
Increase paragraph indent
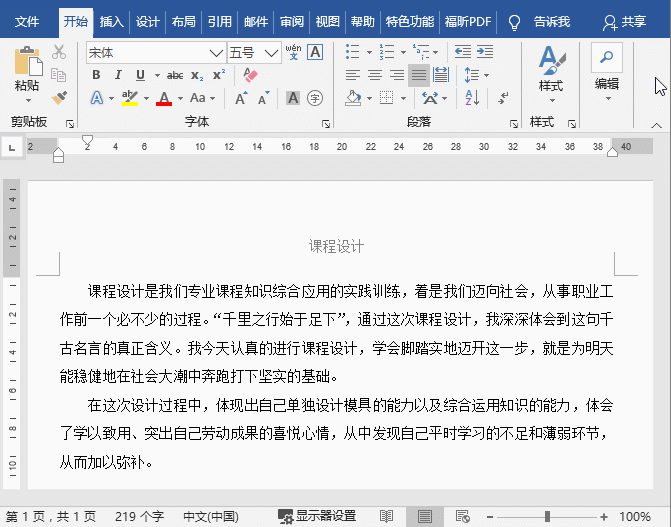(x=485, y=52)
